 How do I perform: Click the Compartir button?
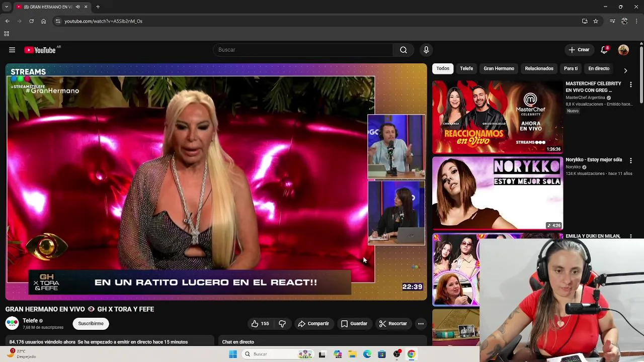pyautogui.click(x=313, y=324)
